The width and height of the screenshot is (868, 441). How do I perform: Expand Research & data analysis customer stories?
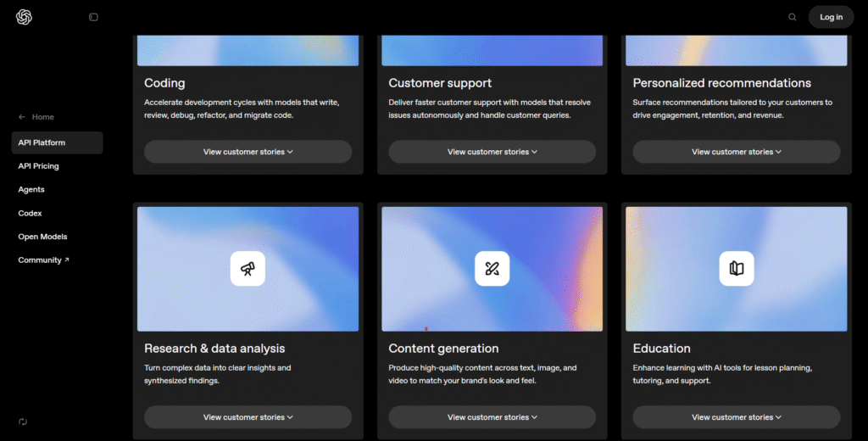click(x=248, y=417)
